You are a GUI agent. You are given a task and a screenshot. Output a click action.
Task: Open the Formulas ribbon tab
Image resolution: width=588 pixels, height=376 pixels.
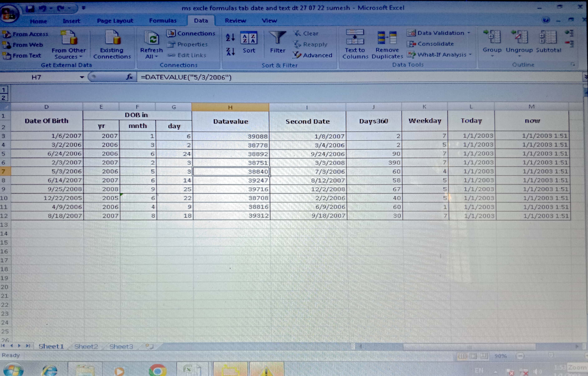[163, 21]
